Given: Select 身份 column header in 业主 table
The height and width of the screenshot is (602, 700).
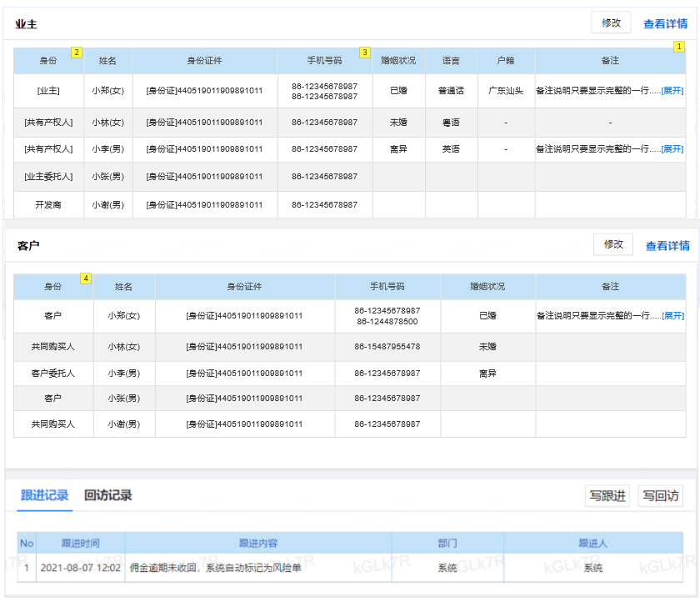Looking at the screenshot, I should (x=48, y=61).
